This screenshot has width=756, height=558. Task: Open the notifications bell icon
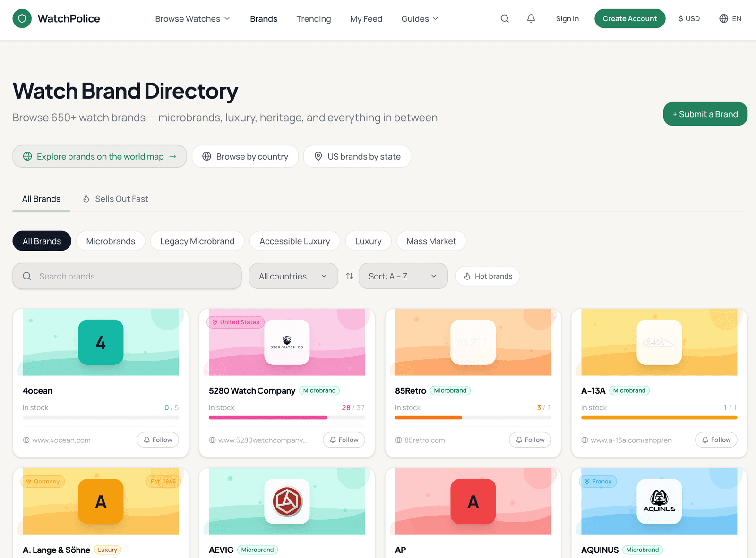[531, 18]
